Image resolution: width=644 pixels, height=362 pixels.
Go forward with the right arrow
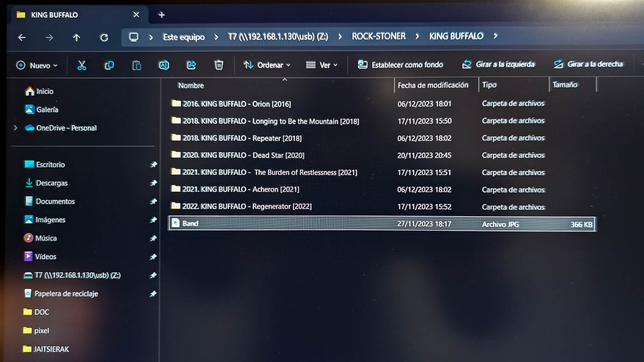[x=49, y=37]
